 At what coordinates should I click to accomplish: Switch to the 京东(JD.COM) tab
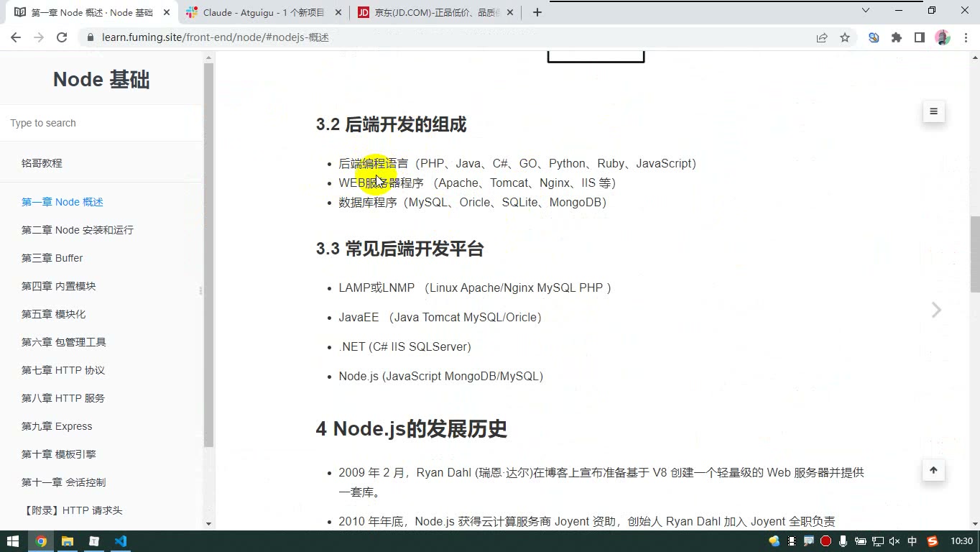tap(436, 12)
